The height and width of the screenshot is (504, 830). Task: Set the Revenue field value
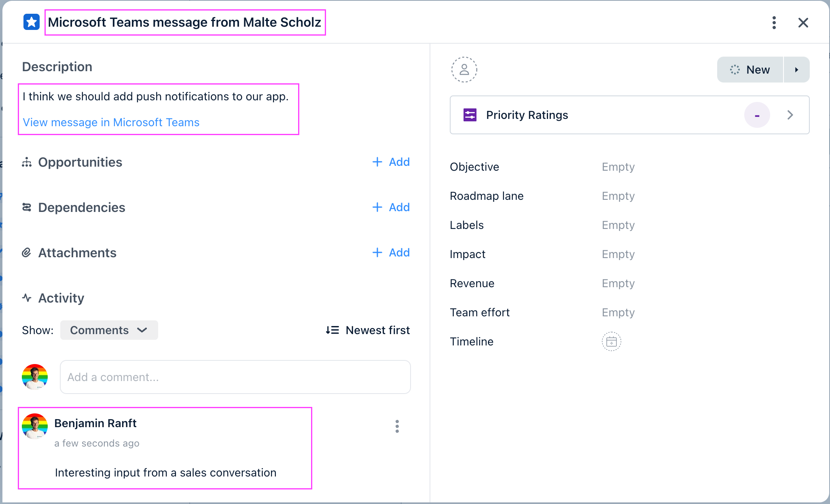pos(618,283)
